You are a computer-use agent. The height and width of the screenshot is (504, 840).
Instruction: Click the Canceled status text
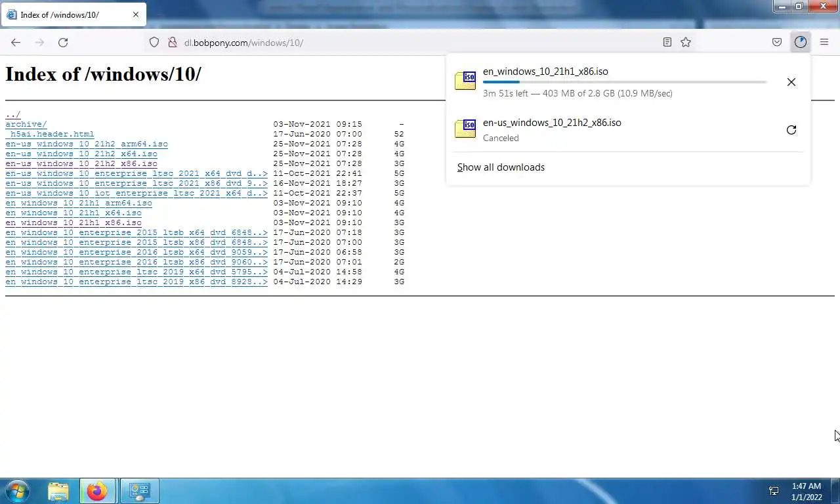click(x=501, y=138)
